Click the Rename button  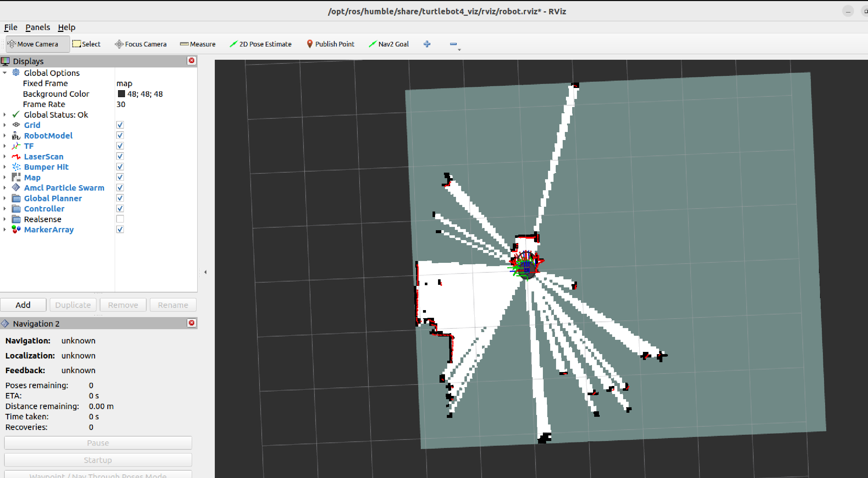pyautogui.click(x=173, y=305)
